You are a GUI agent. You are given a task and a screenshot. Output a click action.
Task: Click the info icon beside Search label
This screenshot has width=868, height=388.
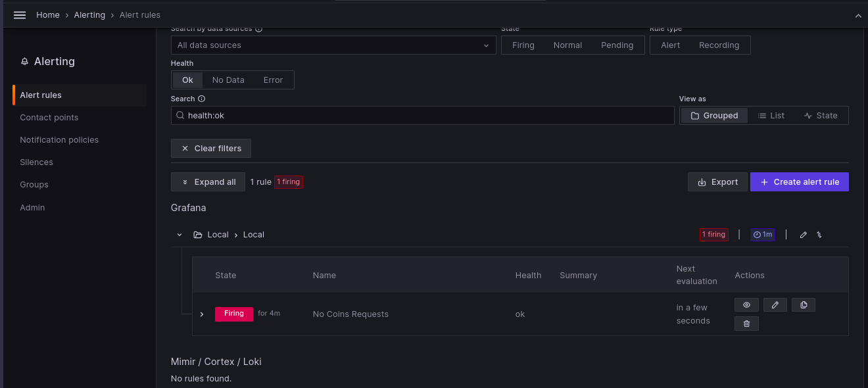pos(202,99)
